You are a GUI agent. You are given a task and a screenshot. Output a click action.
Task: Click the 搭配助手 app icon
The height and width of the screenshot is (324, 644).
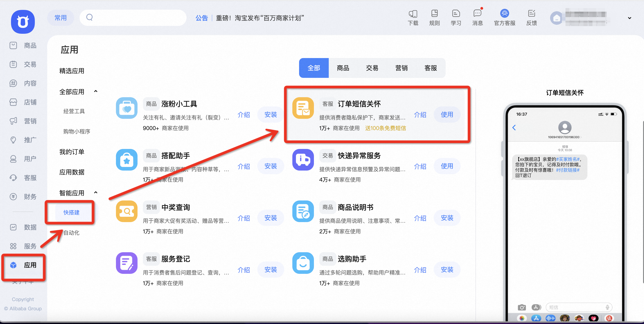pyautogui.click(x=127, y=160)
